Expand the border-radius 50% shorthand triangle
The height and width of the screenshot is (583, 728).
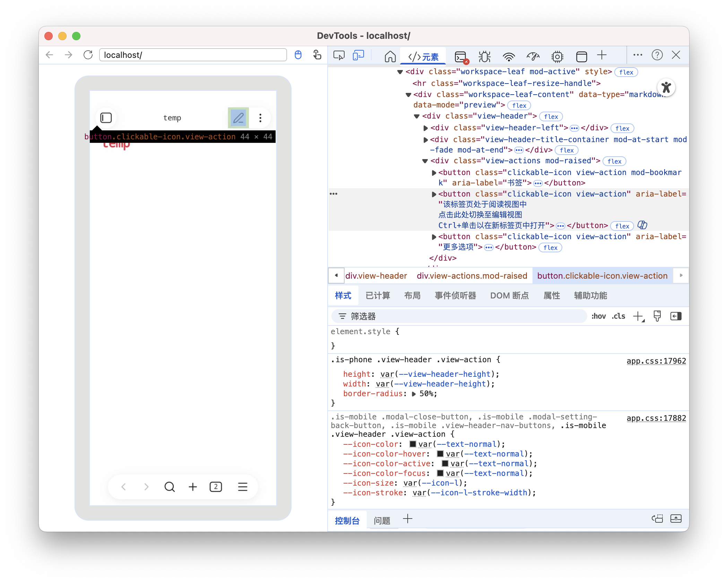coord(414,394)
